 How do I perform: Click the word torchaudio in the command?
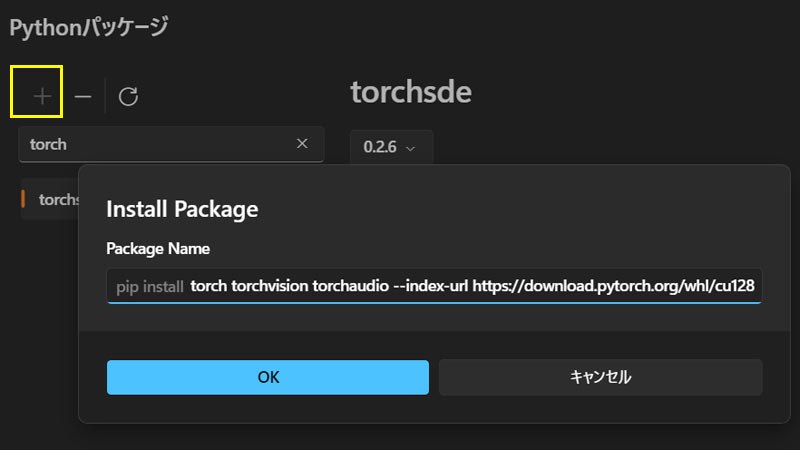(x=351, y=287)
